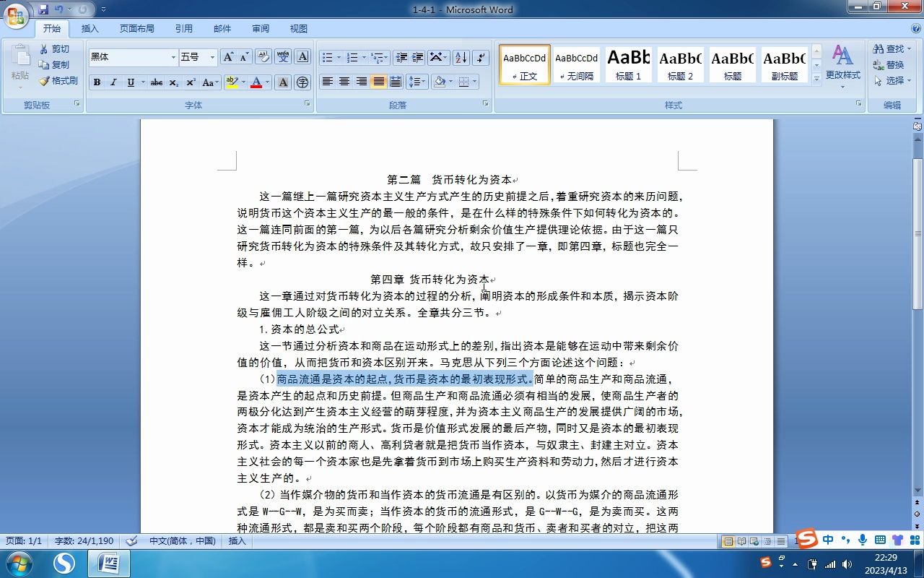Click the Windows Start button

pos(17,563)
